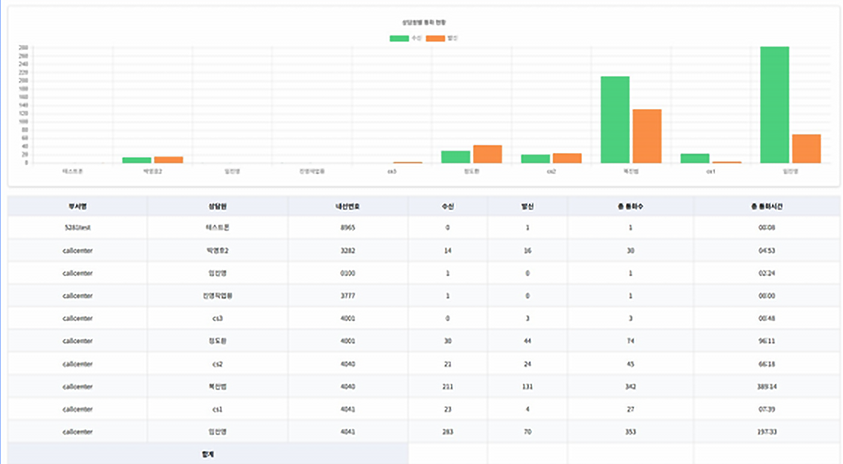Screen dimensions: 843x464
Task: Click the cs3 label on chart axis
Action: point(392,172)
